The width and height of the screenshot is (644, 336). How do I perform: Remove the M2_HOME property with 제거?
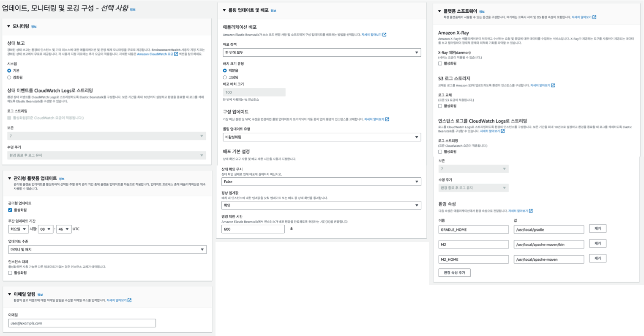[598, 258]
